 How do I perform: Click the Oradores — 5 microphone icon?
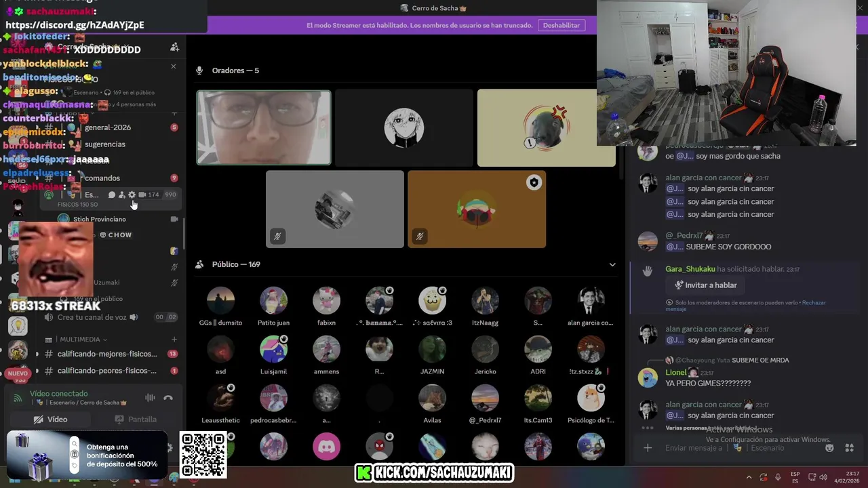pos(199,70)
